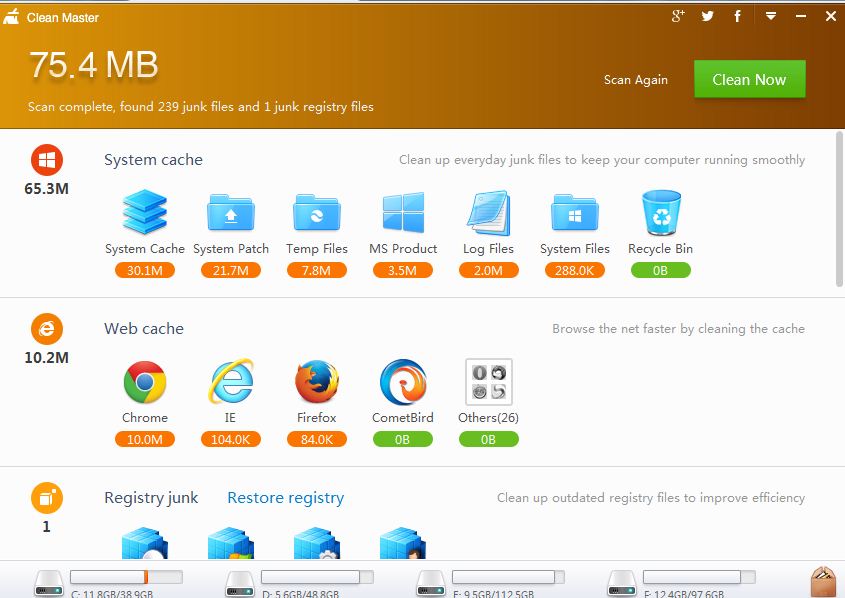Click the D: drive icon

tap(240, 584)
